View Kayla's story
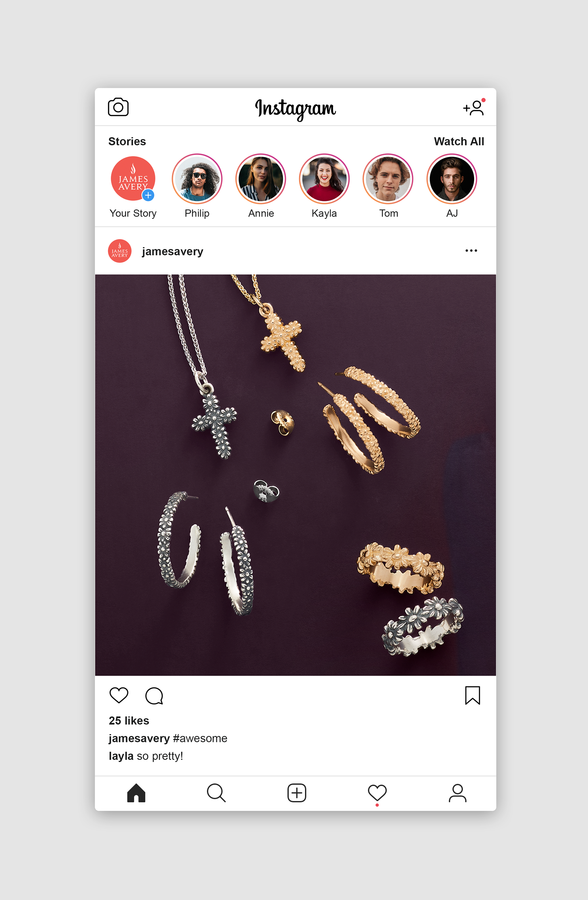Viewport: 588px width, 900px height. [x=324, y=179]
